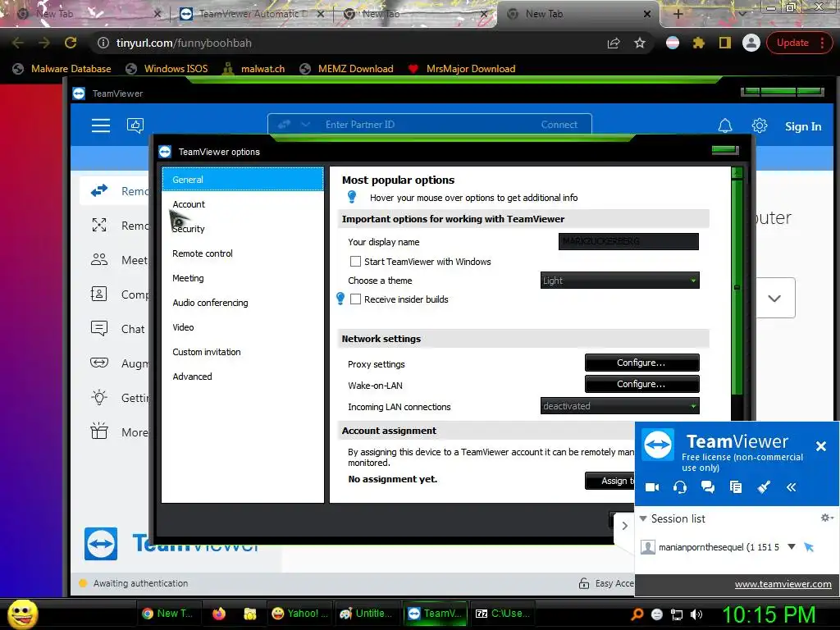Configure Proxy settings button
This screenshot has height=630, width=840.
(641, 363)
